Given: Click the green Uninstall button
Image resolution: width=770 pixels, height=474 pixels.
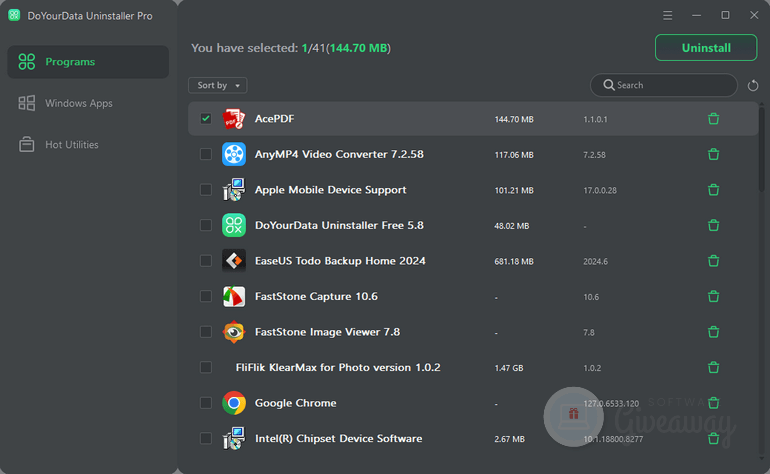Looking at the screenshot, I should click(x=706, y=48).
